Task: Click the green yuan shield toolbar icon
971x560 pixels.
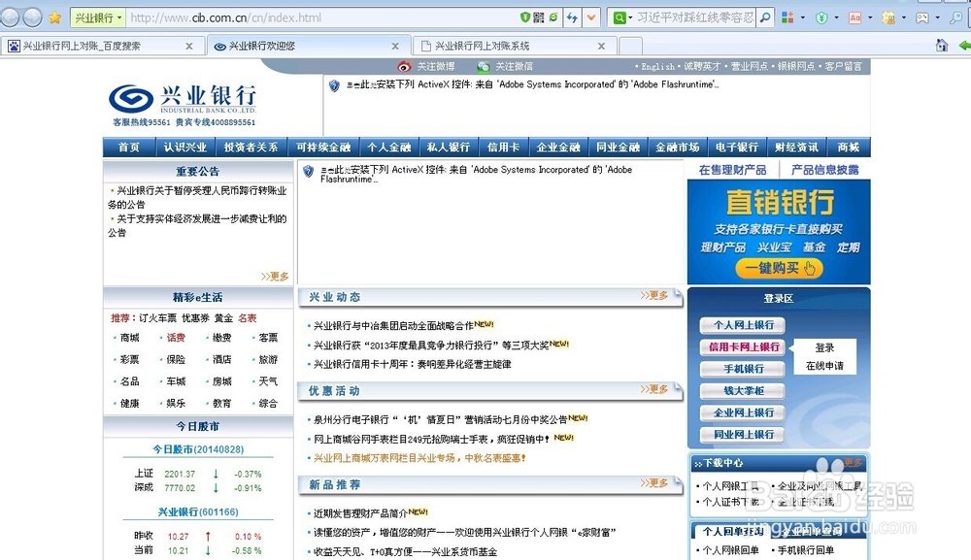Action: (x=821, y=17)
